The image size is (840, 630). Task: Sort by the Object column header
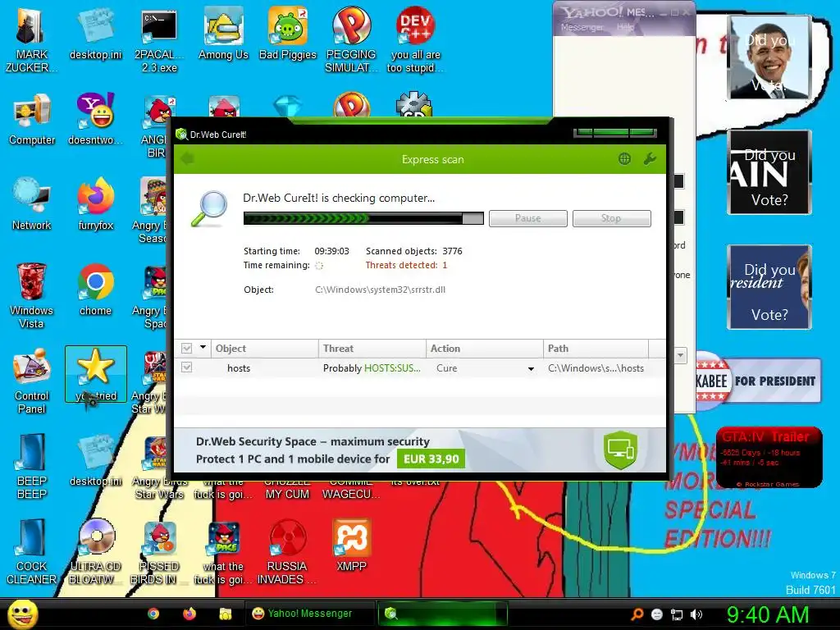click(265, 348)
